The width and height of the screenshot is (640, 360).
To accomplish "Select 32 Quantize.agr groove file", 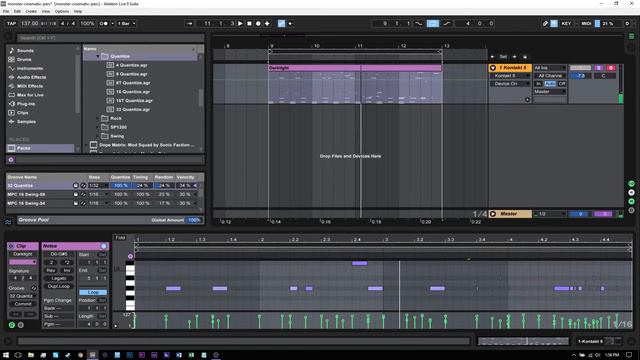I will pyautogui.click(x=133, y=109).
